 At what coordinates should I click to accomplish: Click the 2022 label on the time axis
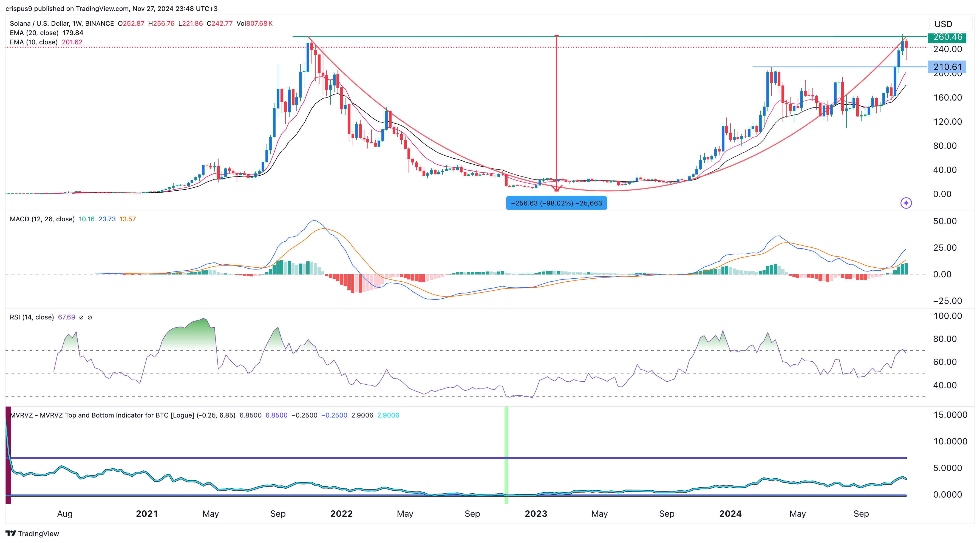[x=341, y=514]
